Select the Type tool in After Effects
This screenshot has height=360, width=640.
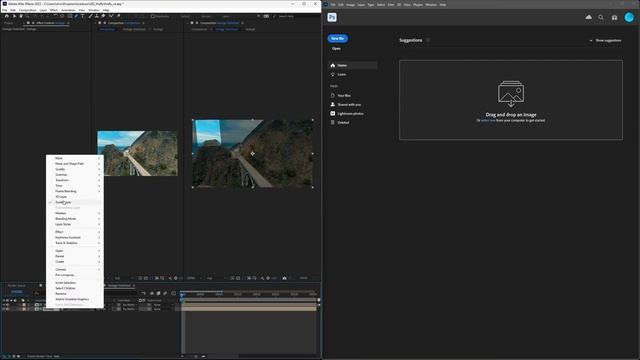[x=82, y=16]
